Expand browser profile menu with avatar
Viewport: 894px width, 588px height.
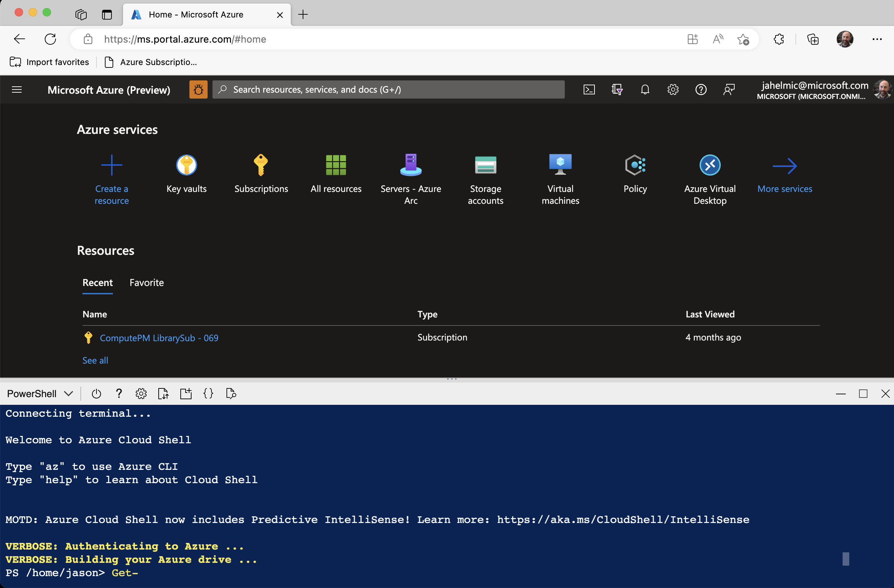[845, 39]
